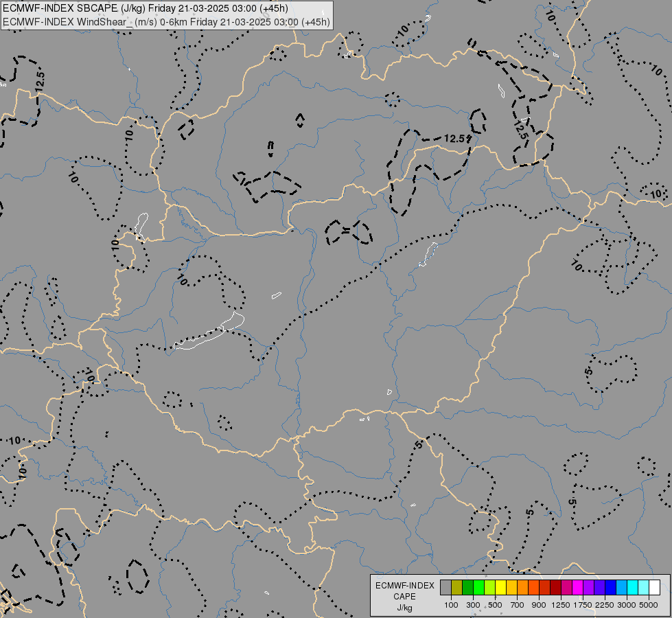Viewport: 672px width, 618px height.
Task: Click the '100' legend tick label
Action: coord(451,605)
